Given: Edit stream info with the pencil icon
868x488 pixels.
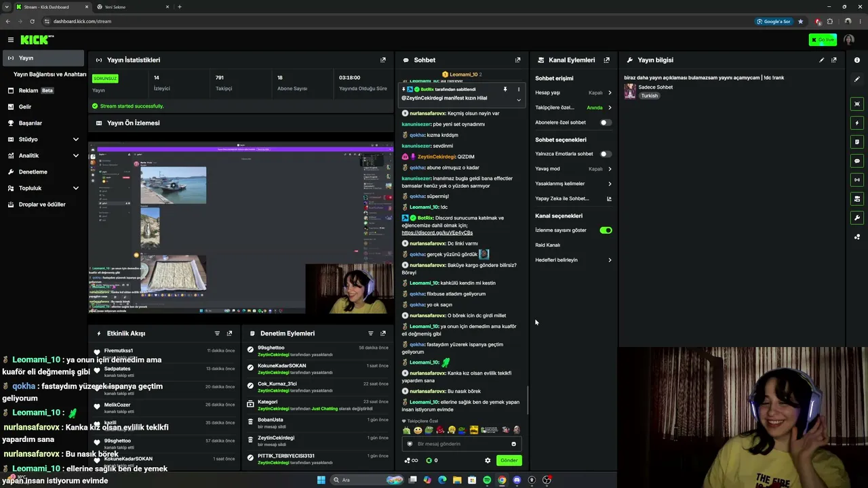Looking at the screenshot, I should (x=822, y=60).
